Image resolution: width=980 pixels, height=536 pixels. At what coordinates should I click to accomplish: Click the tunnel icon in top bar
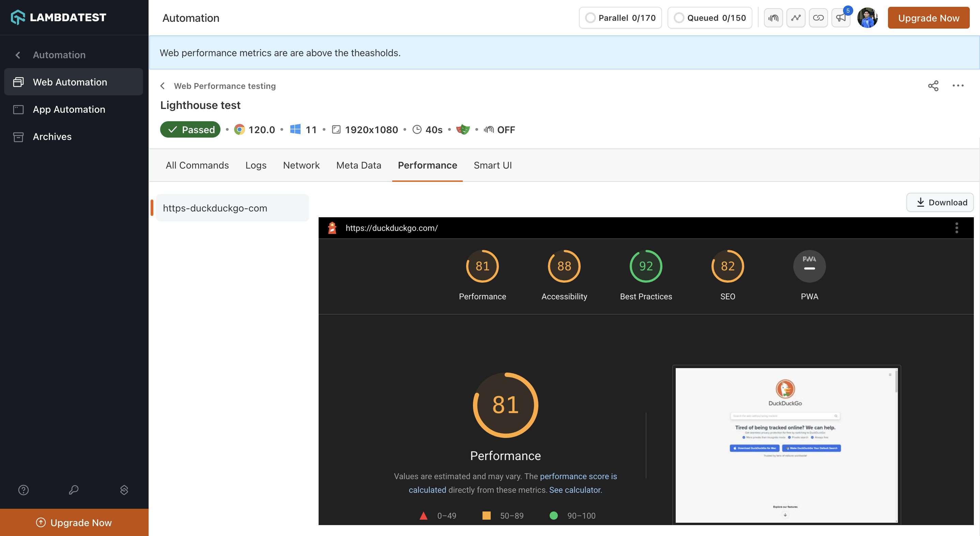(x=773, y=18)
